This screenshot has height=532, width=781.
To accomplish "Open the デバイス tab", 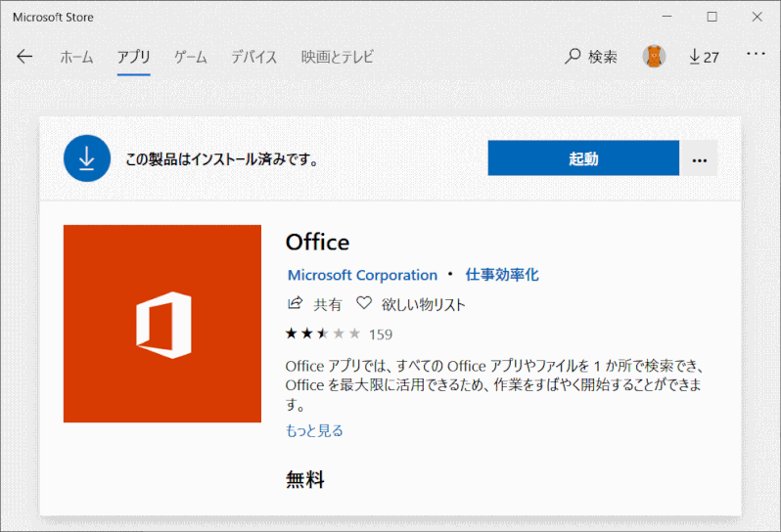I will [254, 58].
